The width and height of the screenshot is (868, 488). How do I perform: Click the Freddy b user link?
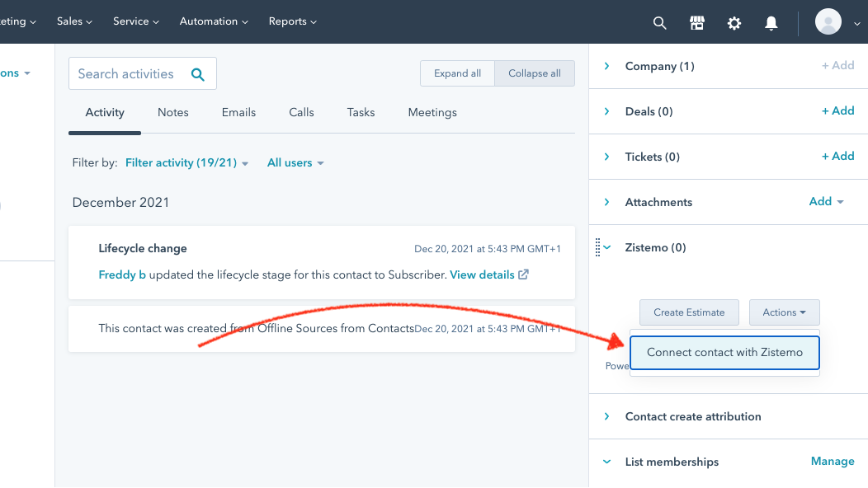[122, 274]
